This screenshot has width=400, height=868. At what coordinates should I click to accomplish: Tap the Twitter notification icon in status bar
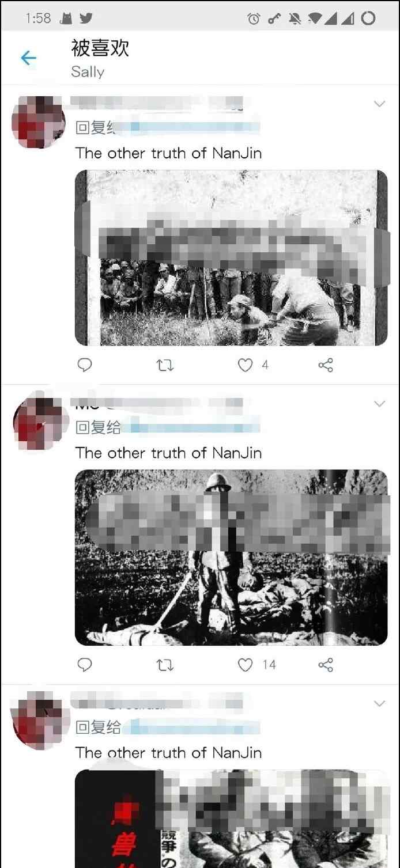[86, 18]
